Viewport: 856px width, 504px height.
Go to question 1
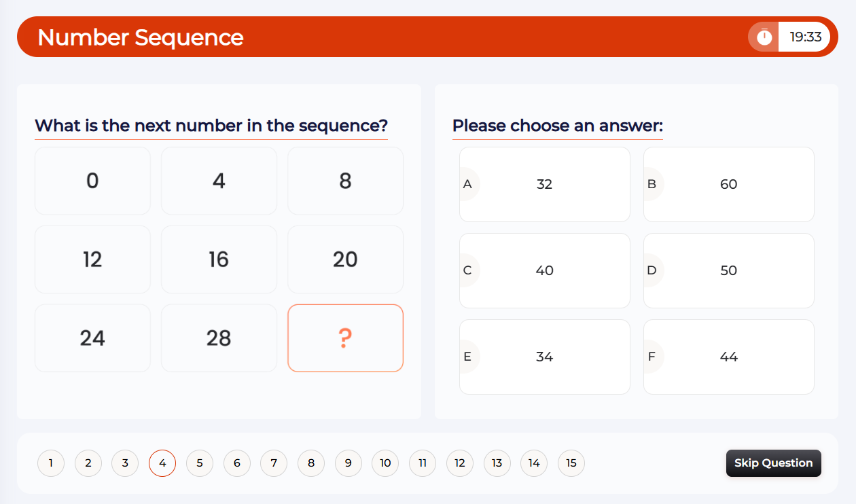tap(51, 463)
